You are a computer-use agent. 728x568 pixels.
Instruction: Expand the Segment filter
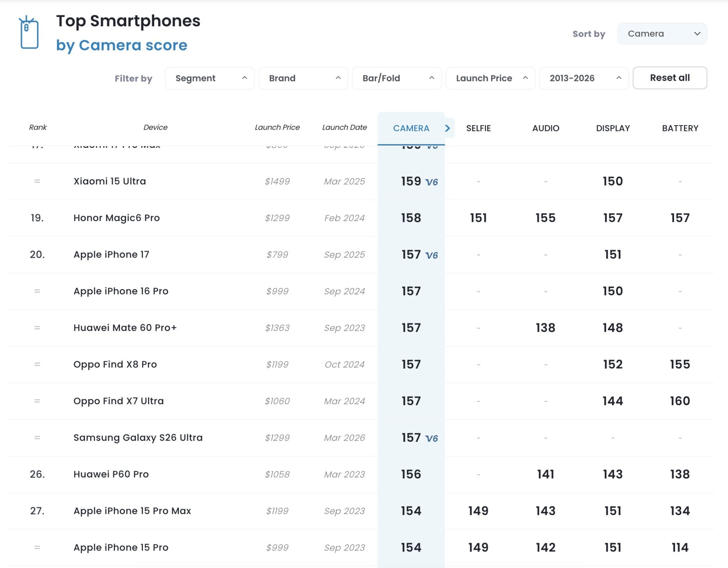pos(210,78)
